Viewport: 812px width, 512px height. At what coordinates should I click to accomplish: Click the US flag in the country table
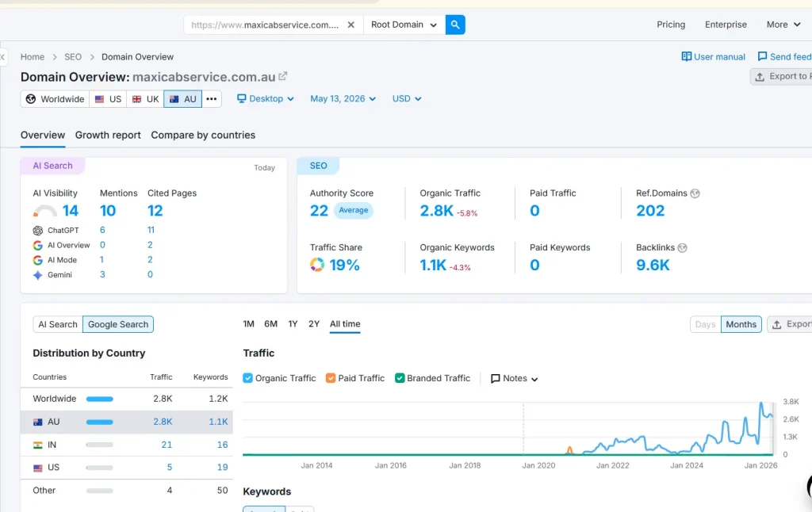point(38,468)
